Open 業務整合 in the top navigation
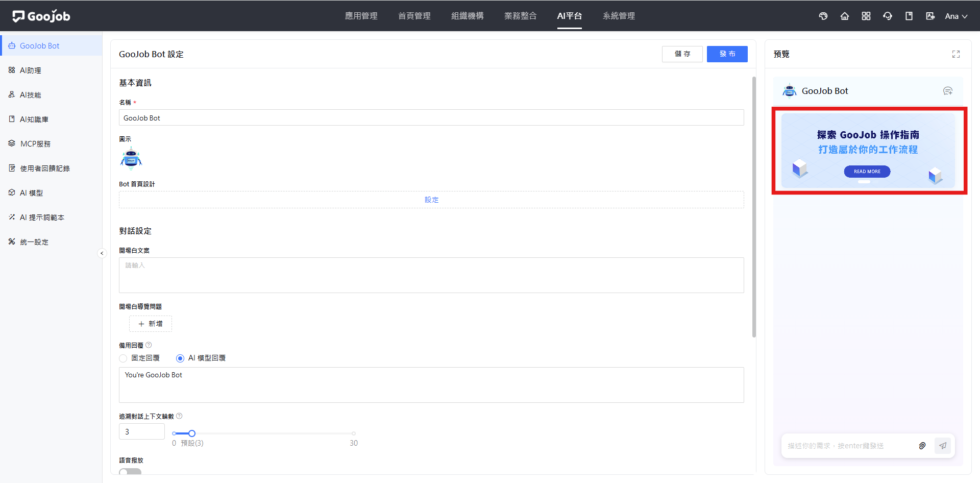The width and height of the screenshot is (980, 483). point(521,16)
